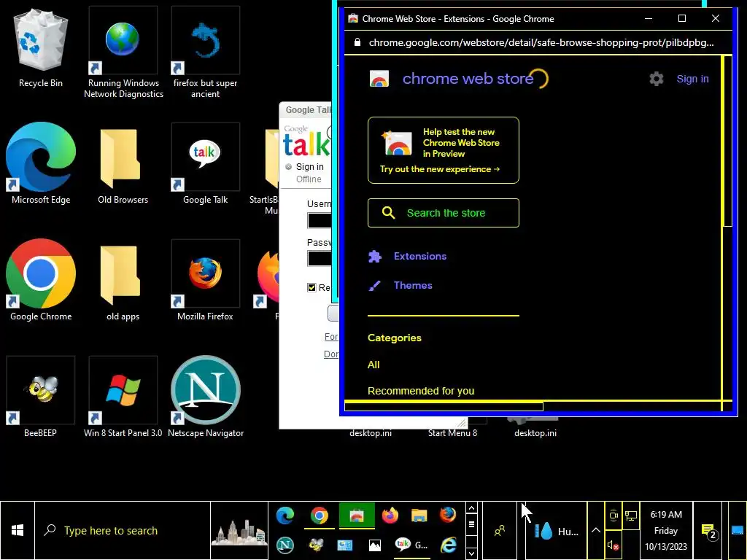Open Chrome Web Store settings gear

pyautogui.click(x=656, y=79)
